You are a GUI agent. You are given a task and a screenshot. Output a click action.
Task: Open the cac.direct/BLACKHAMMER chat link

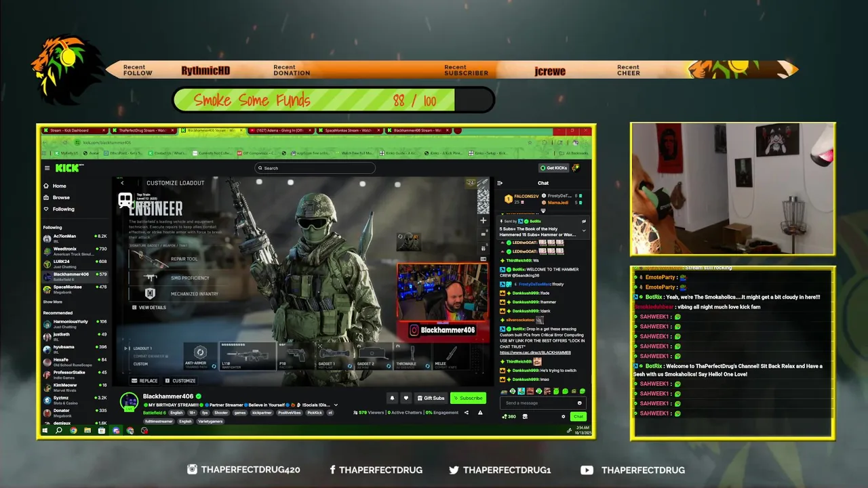pyautogui.click(x=535, y=352)
